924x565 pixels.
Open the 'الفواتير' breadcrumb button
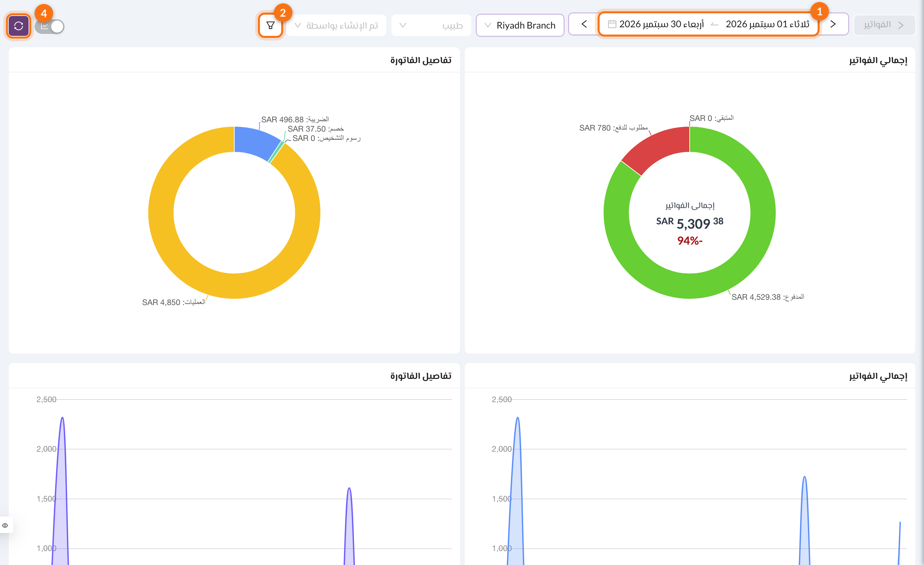[884, 25]
